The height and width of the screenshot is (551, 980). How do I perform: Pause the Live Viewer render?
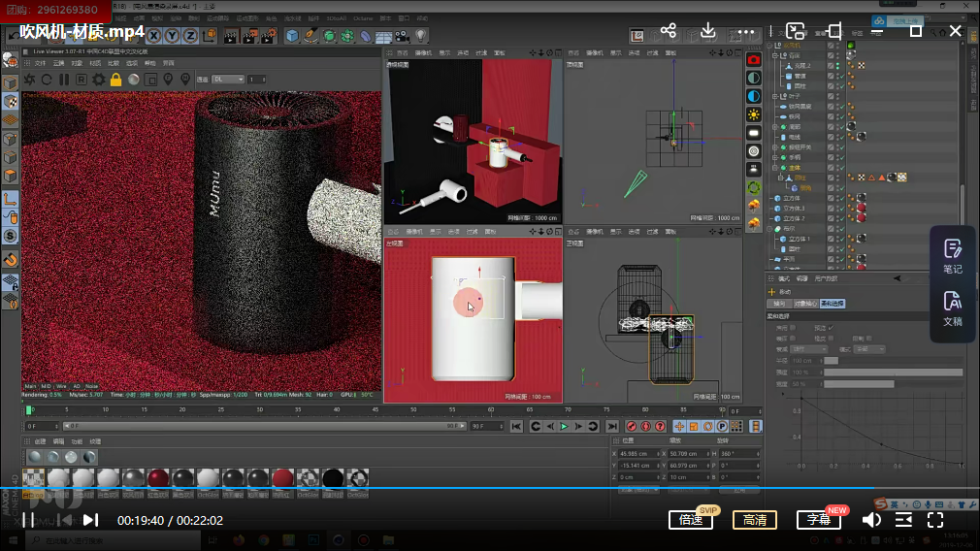[64, 80]
